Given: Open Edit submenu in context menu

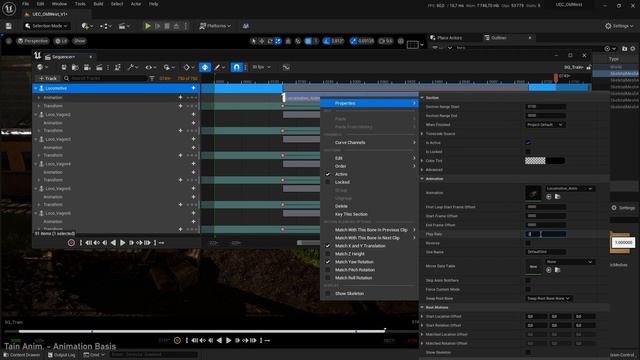Looking at the screenshot, I should click(369, 158).
